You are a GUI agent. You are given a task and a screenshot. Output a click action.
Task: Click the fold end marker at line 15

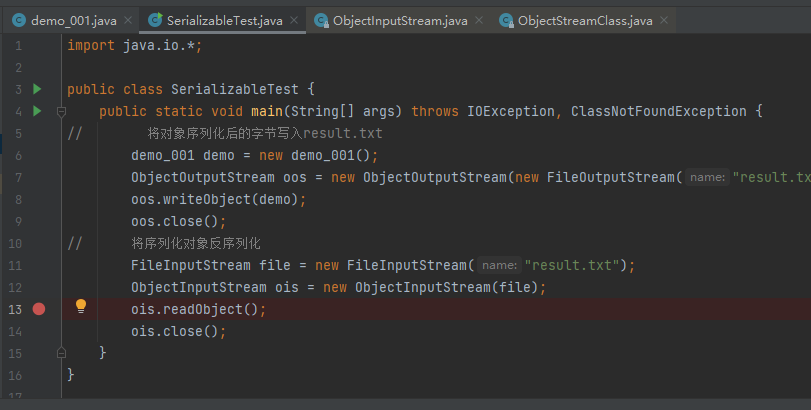point(61,353)
